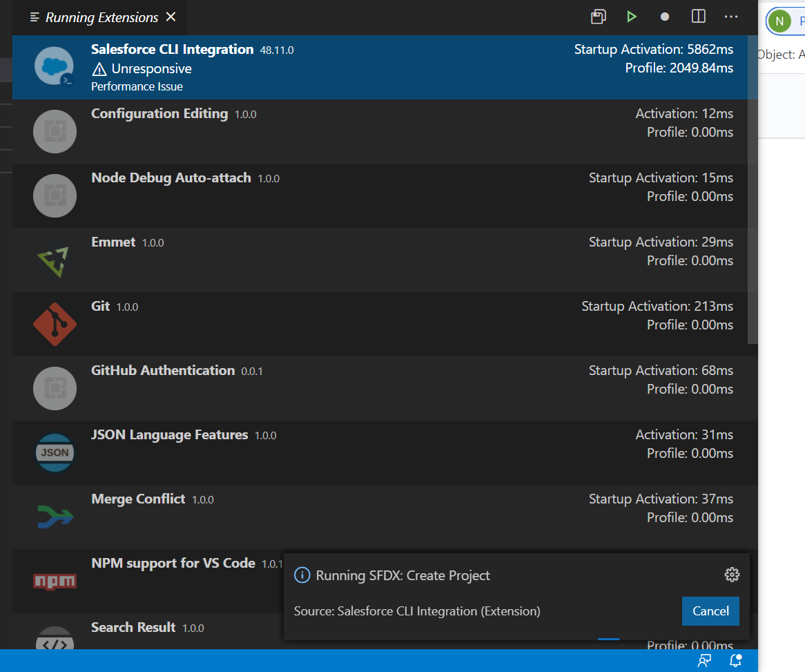Close the Running Extensions tab
This screenshot has width=805, height=672.
tap(171, 17)
